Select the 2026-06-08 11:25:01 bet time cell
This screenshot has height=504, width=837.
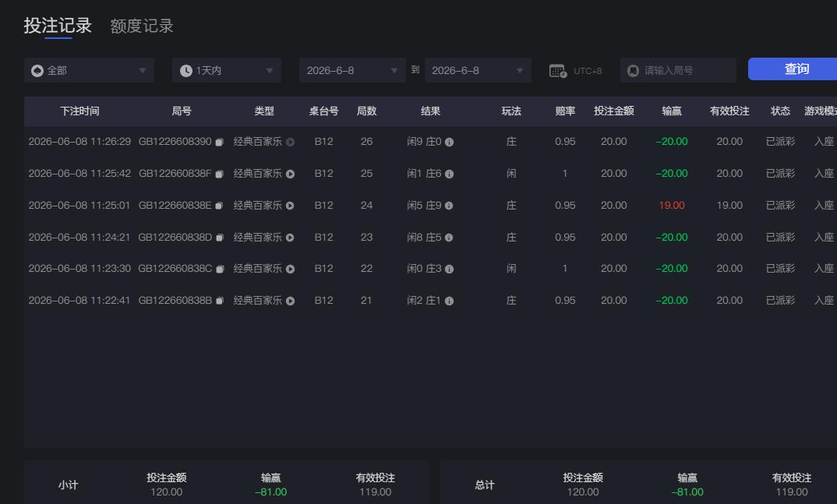(79, 206)
